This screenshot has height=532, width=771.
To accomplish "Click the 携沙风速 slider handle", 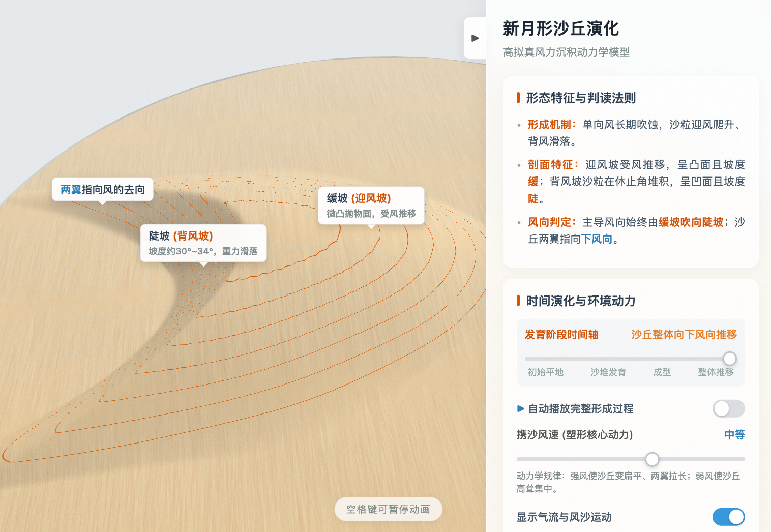I will pos(652,459).
